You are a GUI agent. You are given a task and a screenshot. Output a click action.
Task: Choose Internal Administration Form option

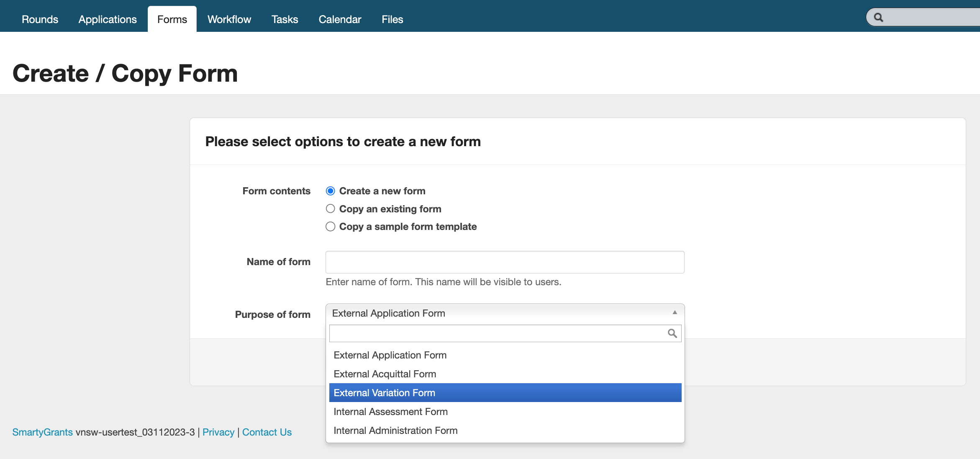pos(395,431)
